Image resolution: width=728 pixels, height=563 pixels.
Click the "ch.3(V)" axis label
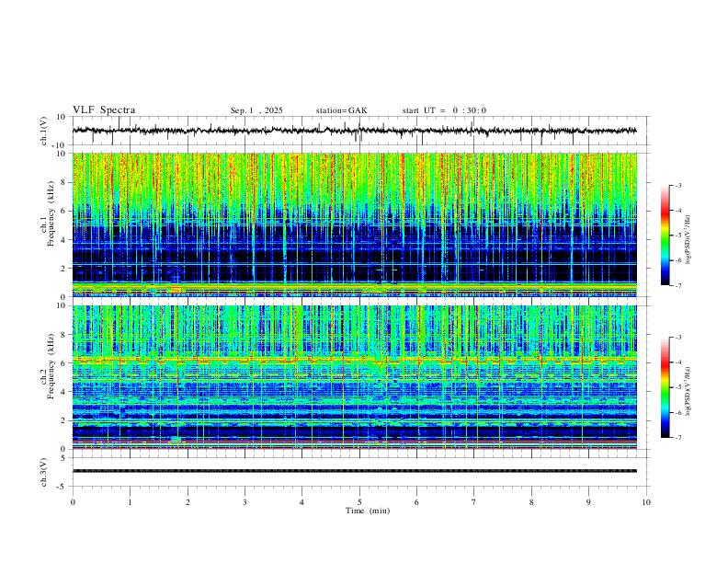tap(44, 473)
